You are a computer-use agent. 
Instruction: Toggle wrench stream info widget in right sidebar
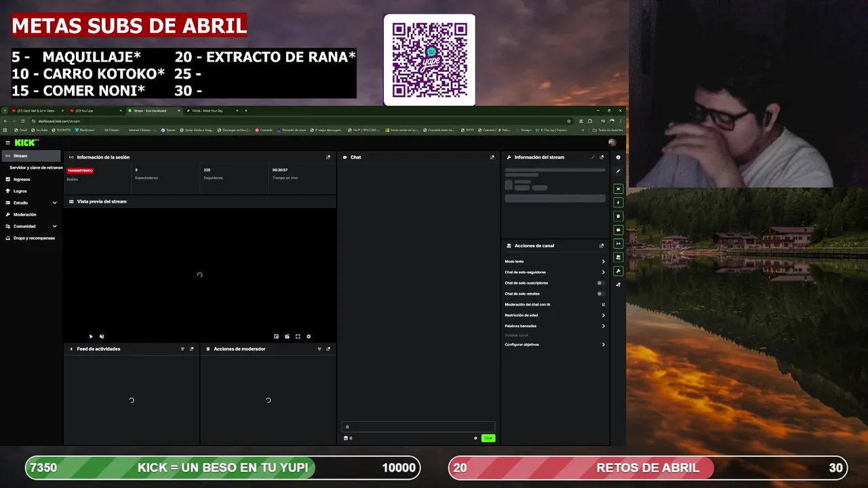(618, 271)
